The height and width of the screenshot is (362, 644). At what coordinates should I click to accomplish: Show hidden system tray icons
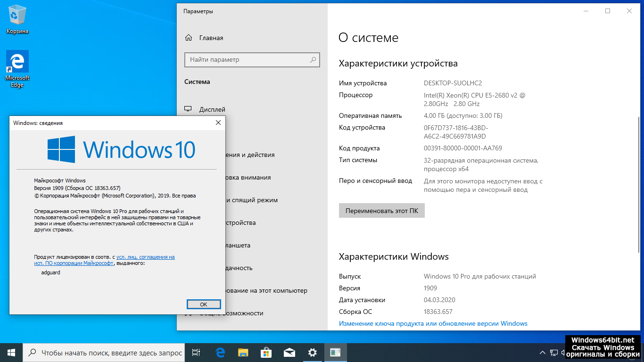542,353
